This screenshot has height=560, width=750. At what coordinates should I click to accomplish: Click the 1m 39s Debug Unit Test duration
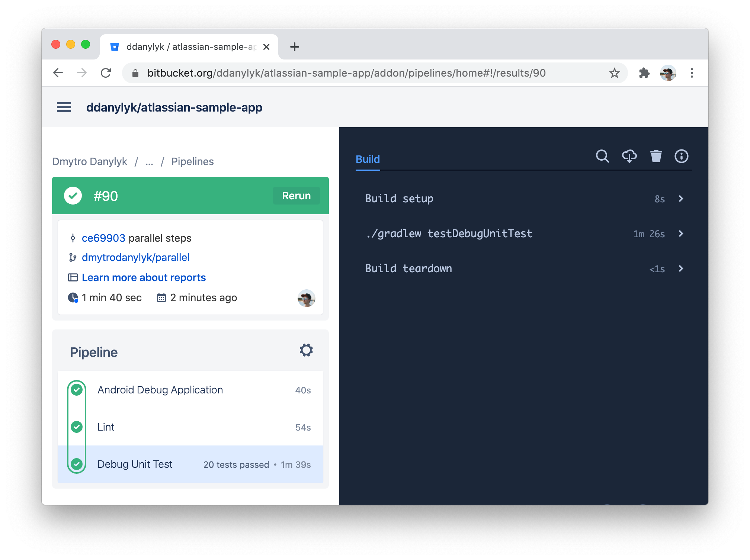pyautogui.click(x=296, y=464)
